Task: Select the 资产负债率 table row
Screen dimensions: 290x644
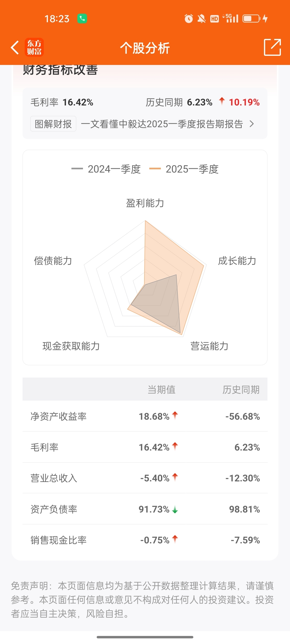Action: (x=145, y=509)
